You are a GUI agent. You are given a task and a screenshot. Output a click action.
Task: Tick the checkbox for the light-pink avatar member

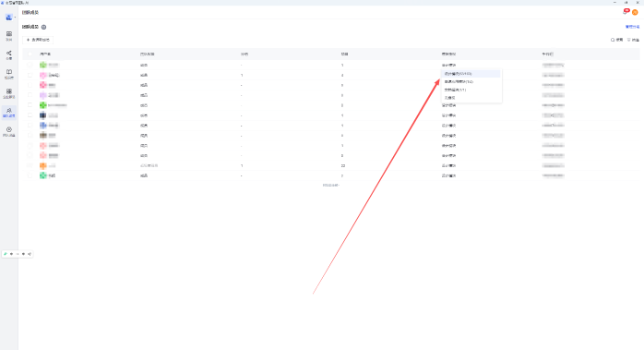click(x=30, y=76)
